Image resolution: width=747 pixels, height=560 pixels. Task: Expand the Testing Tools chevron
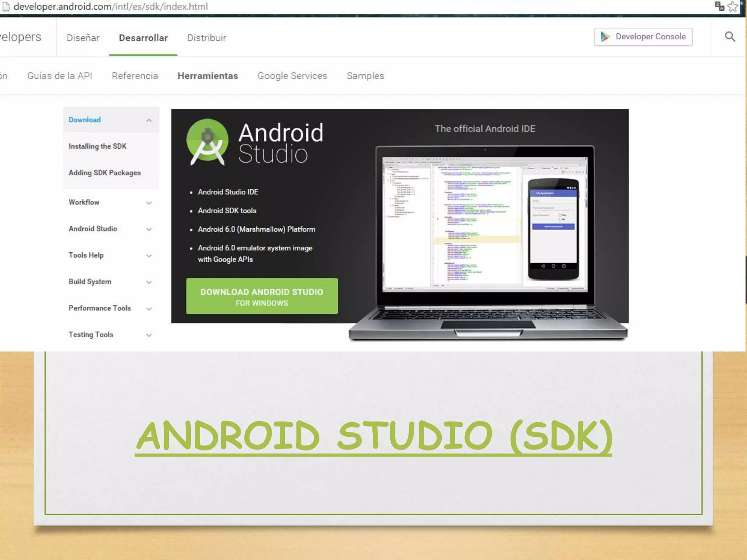click(149, 335)
